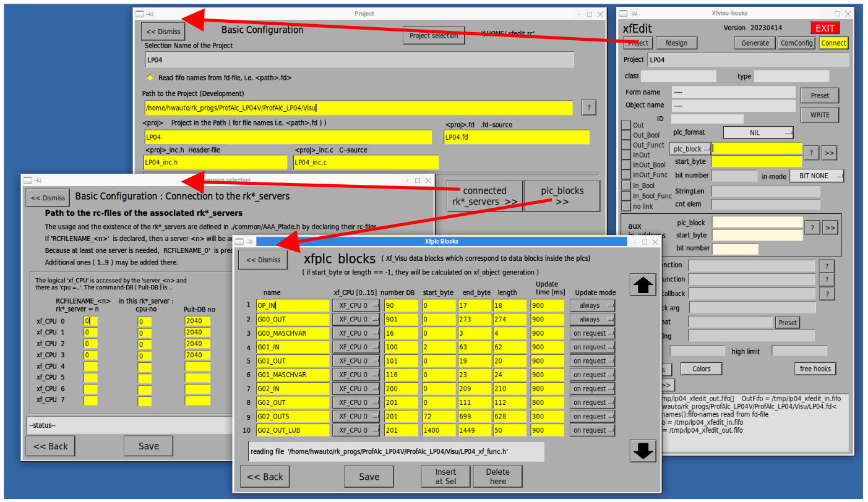This screenshot has width=868, height=502.
Task: Tick the no link checkbox
Action: tap(626, 206)
